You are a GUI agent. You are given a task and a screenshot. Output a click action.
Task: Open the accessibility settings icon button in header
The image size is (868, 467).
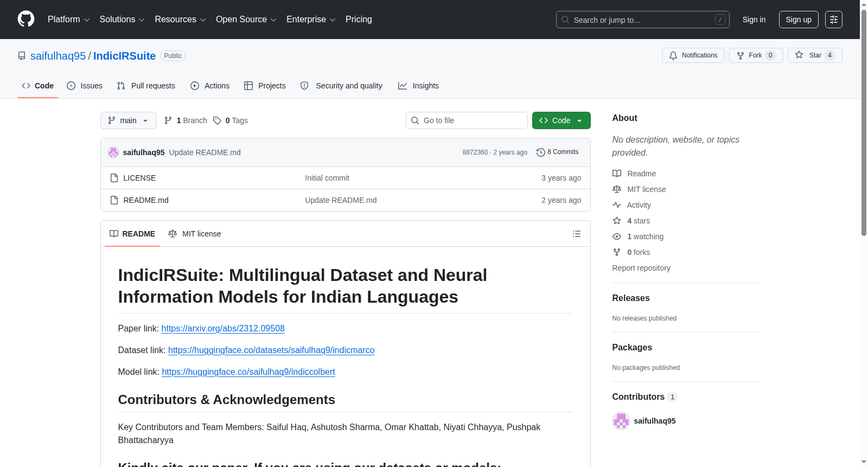coord(834,20)
